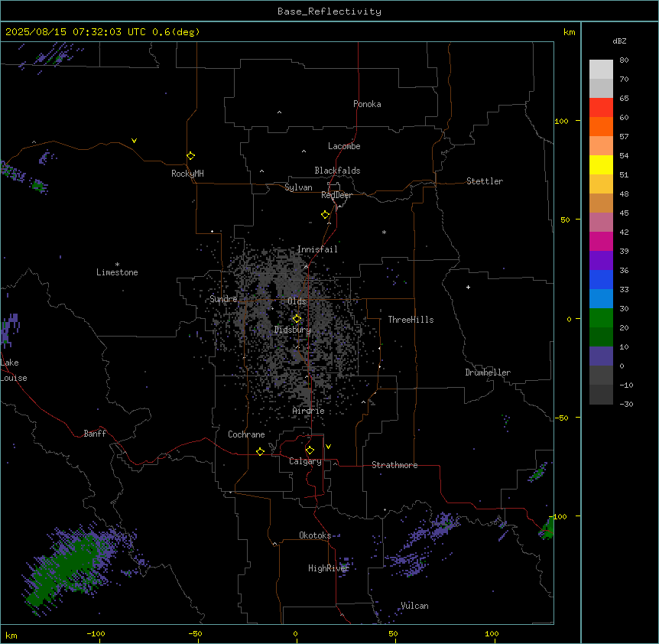This screenshot has height=644, width=659.
Task: Select the RedDeer label
Action: (x=336, y=195)
